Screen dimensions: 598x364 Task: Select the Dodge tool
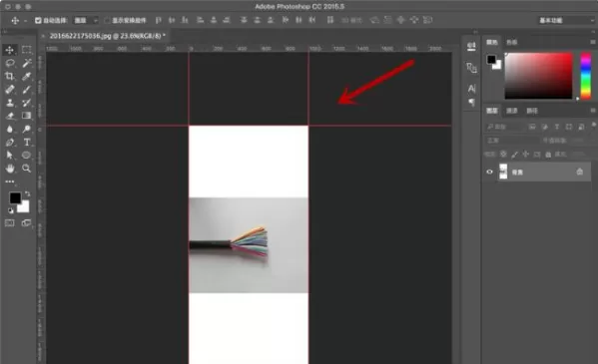coord(26,129)
